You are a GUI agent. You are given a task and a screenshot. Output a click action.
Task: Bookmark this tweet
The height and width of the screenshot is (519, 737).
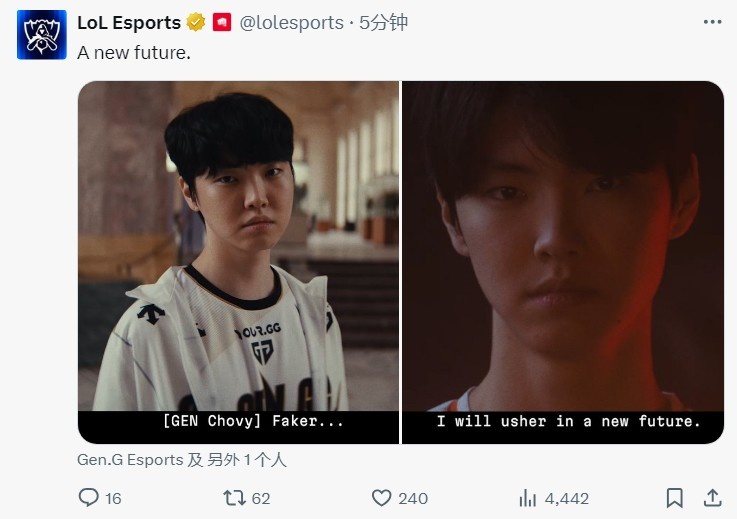(x=674, y=498)
